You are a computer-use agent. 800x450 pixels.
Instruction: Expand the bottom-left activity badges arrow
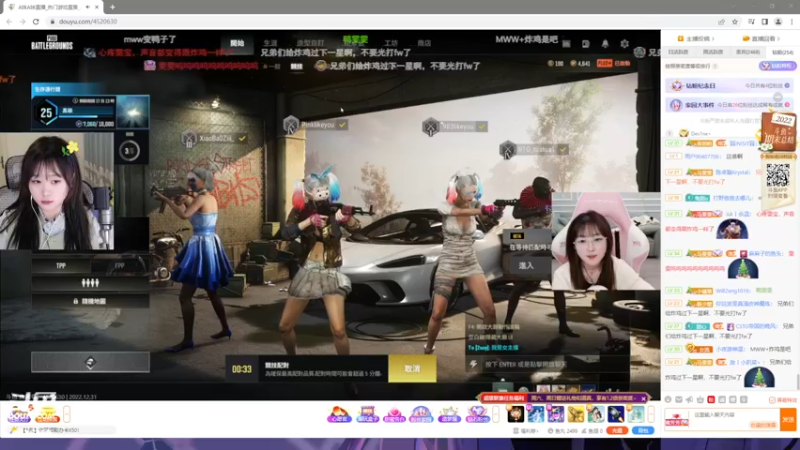click(67, 414)
